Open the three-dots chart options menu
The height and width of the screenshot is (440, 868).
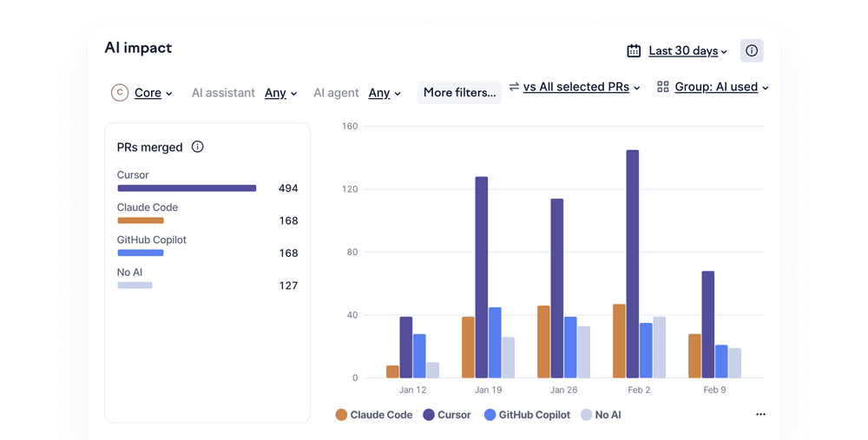tap(760, 415)
